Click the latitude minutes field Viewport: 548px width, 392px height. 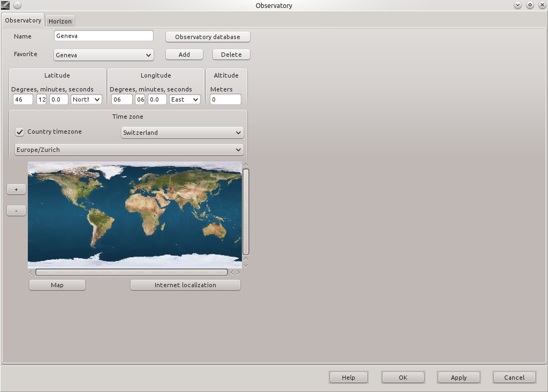click(42, 99)
